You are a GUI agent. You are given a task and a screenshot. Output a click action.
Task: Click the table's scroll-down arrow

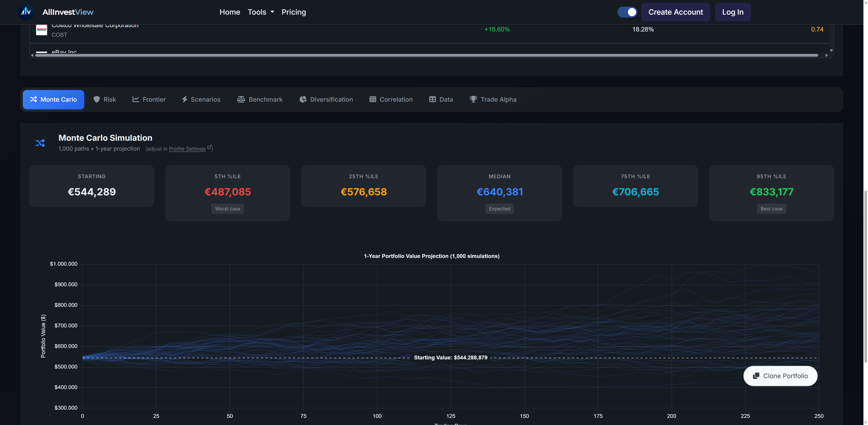[831, 50]
